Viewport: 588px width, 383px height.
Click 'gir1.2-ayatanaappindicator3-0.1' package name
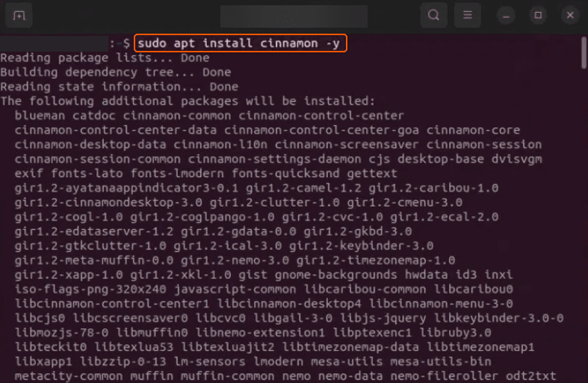pyautogui.click(x=126, y=189)
